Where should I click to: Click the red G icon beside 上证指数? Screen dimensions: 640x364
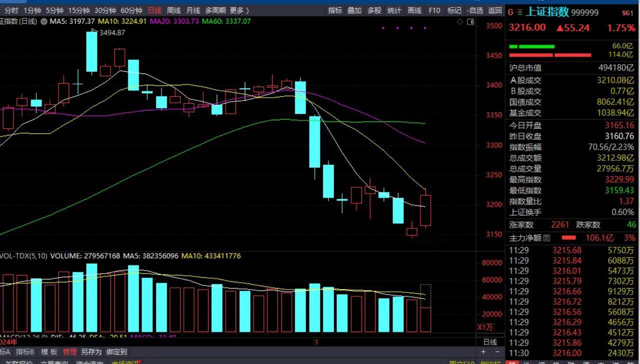(510, 12)
